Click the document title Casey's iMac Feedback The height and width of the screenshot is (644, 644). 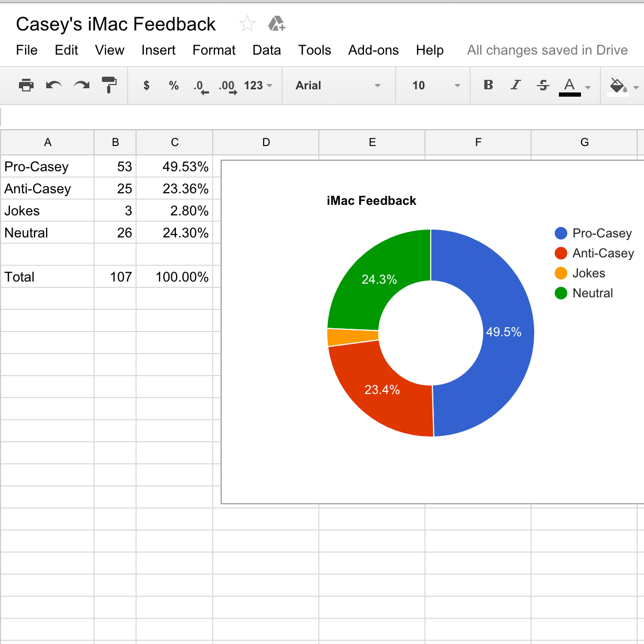coord(116,24)
